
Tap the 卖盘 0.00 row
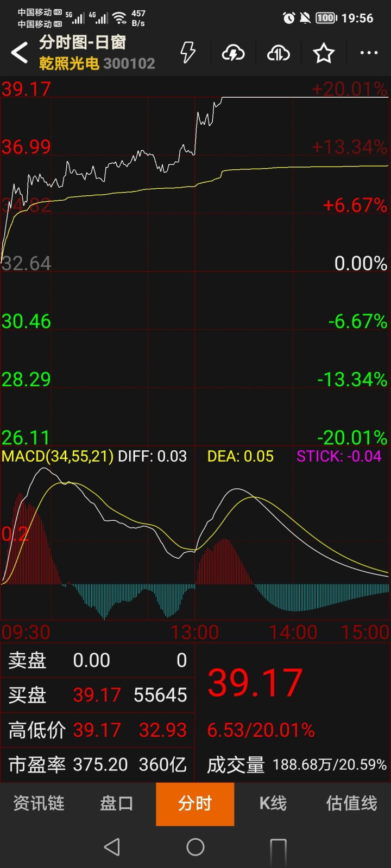(98, 660)
